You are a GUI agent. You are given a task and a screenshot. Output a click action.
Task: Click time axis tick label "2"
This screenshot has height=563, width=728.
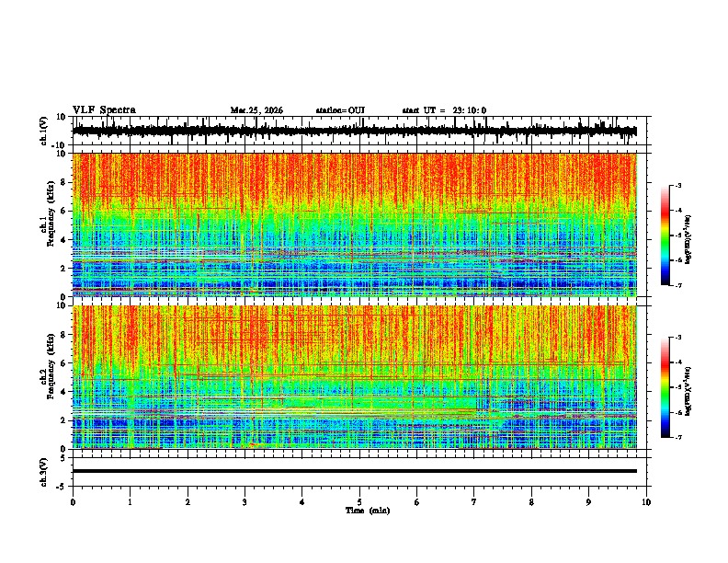click(188, 502)
